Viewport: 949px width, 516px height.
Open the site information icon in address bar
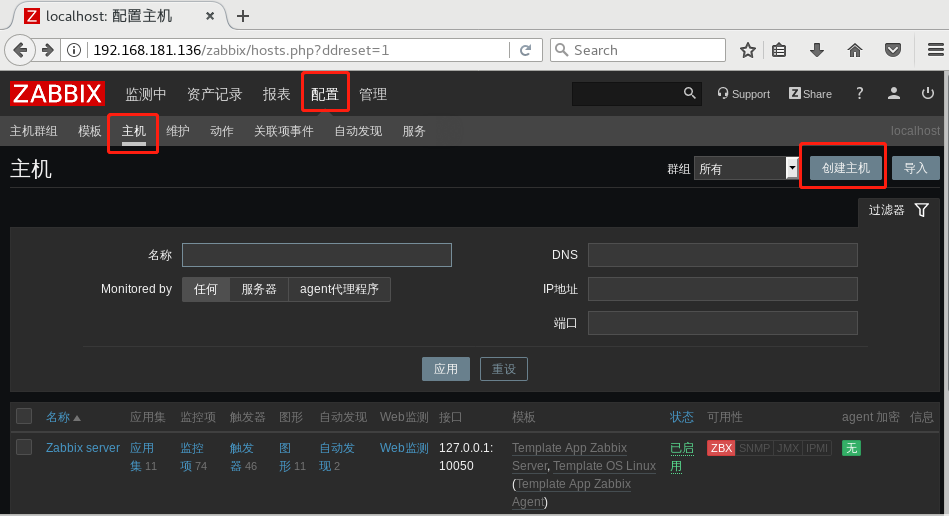(x=74, y=50)
